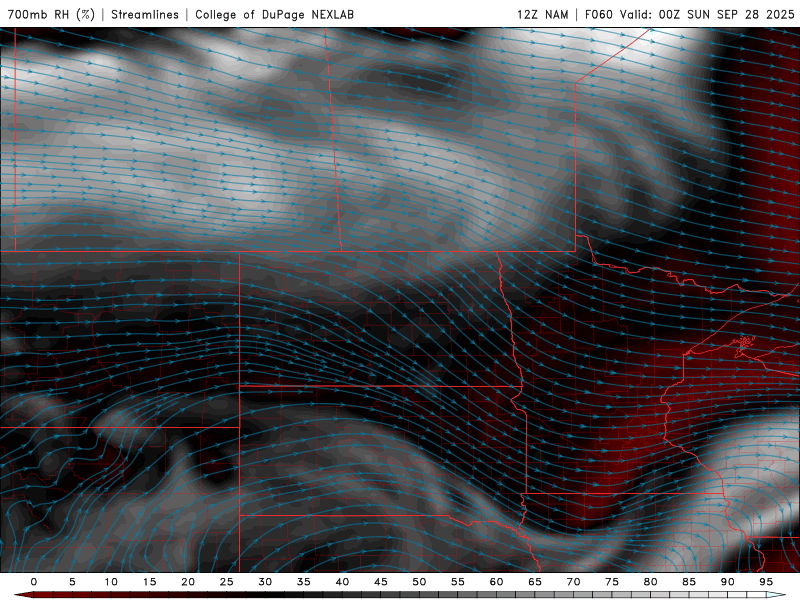The width and height of the screenshot is (800, 600).
Task: Click the 75 label on the legend
Action: (x=612, y=582)
